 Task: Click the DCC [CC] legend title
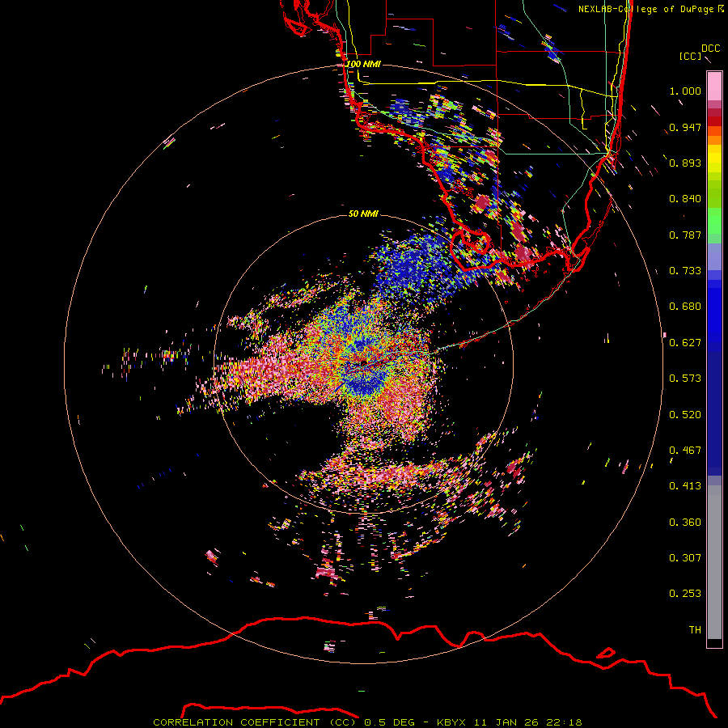(700, 52)
